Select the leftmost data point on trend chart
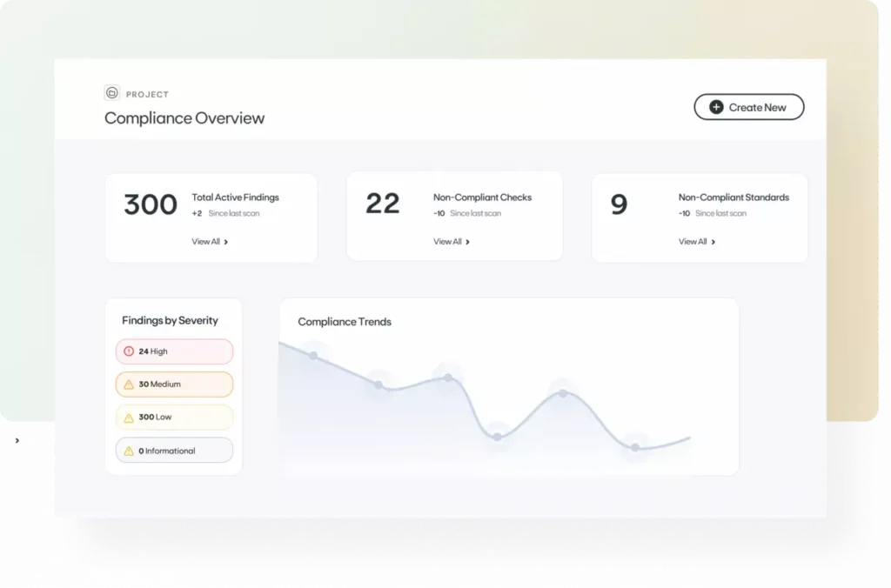 pyautogui.click(x=313, y=356)
